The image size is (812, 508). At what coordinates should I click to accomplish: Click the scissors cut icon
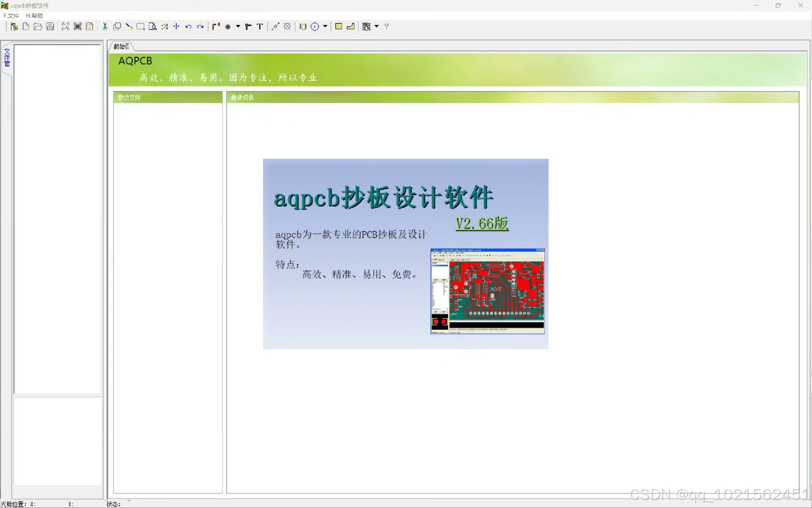(105, 27)
